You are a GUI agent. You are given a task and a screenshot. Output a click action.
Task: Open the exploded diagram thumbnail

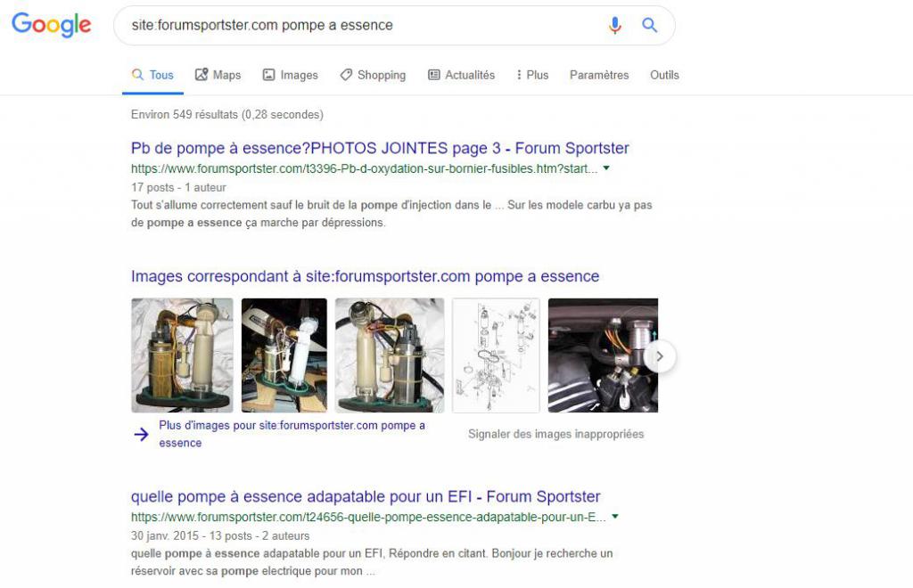click(496, 355)
